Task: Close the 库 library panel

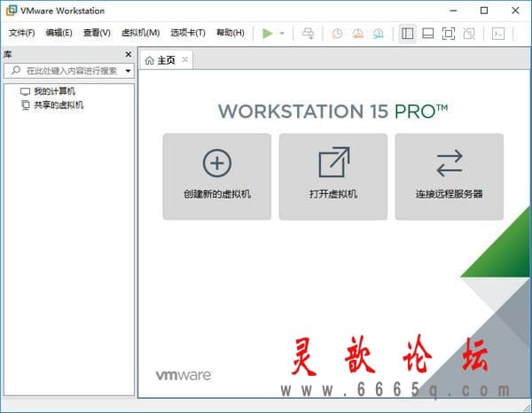Action: (129, 54)
